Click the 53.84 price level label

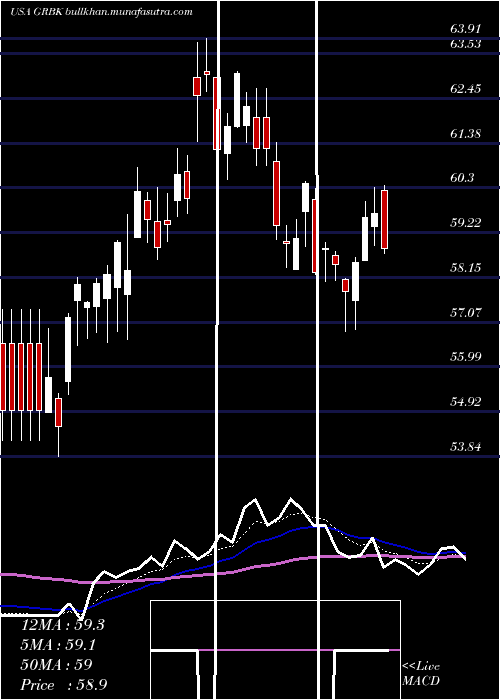(465, 446)
